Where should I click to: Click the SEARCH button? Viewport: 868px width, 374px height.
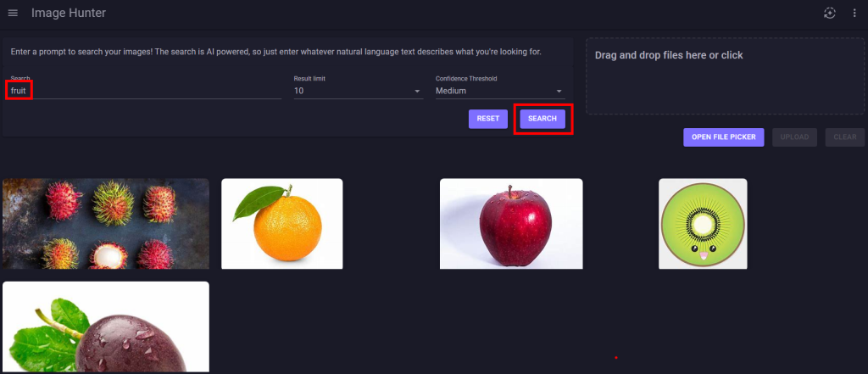tap(542, 119)
